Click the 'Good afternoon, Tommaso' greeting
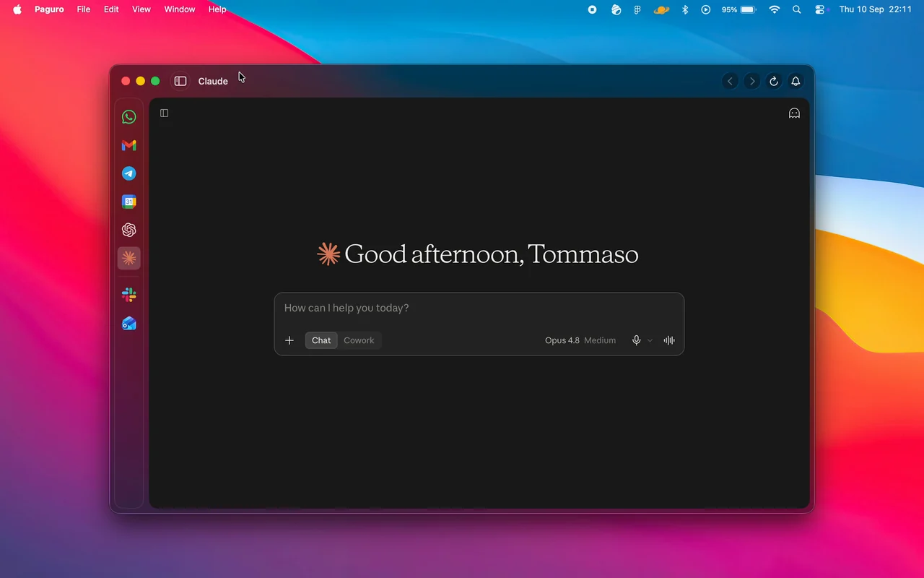Viewport: 924px width, 578px height. point(492,254)
